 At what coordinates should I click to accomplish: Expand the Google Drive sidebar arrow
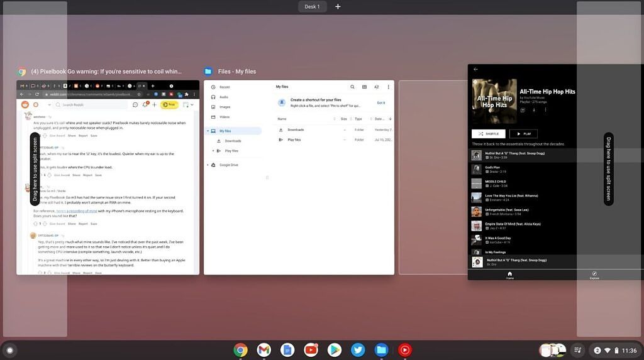(208, 165)
